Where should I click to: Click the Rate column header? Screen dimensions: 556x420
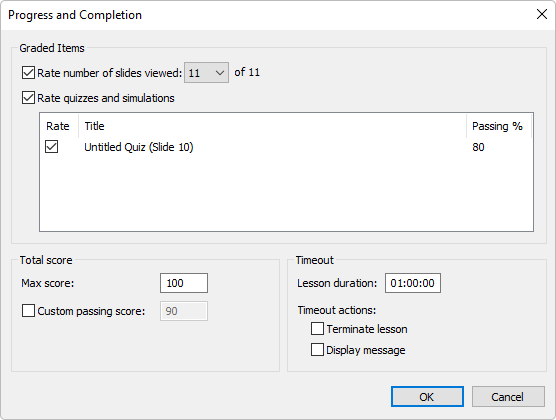(59, 126)
